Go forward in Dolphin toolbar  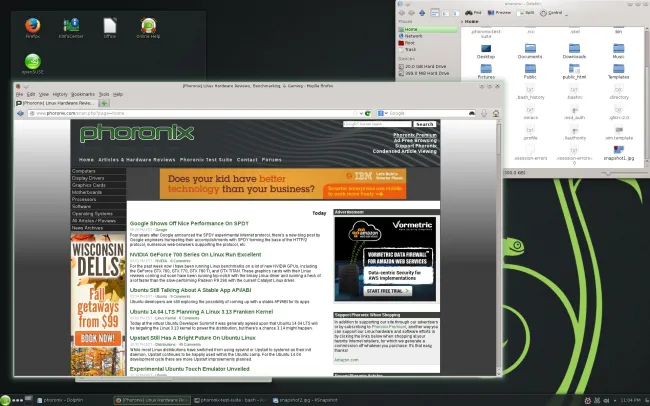411,13
